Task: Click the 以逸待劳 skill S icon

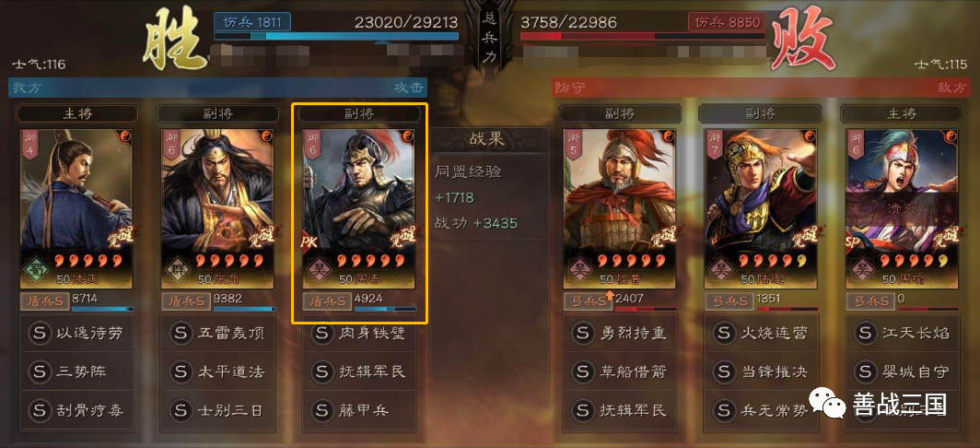Action: pyautogui.click(x=39, y=333)
